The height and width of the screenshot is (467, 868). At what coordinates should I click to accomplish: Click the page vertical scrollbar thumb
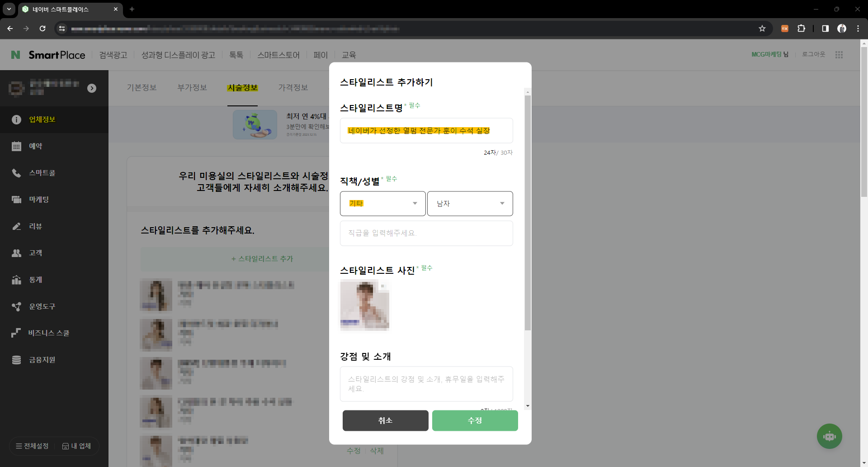pyautogui.click(x=864, y=122)
